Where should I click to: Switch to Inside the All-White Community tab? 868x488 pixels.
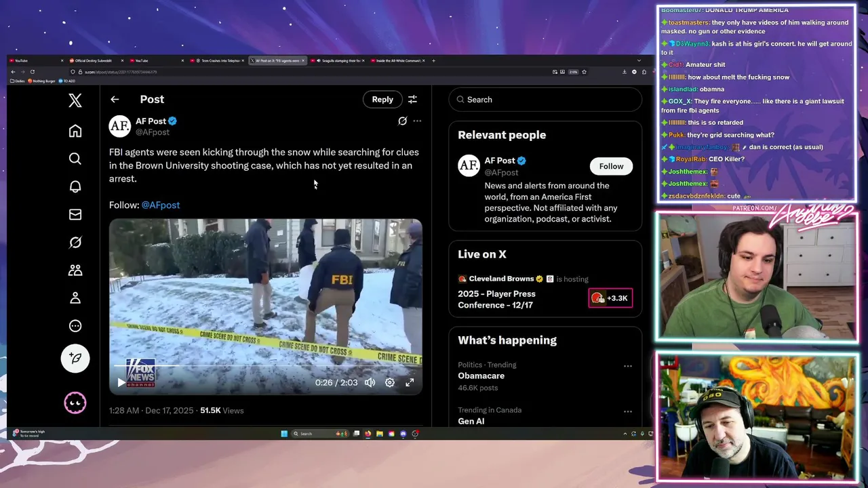(397, 60)
